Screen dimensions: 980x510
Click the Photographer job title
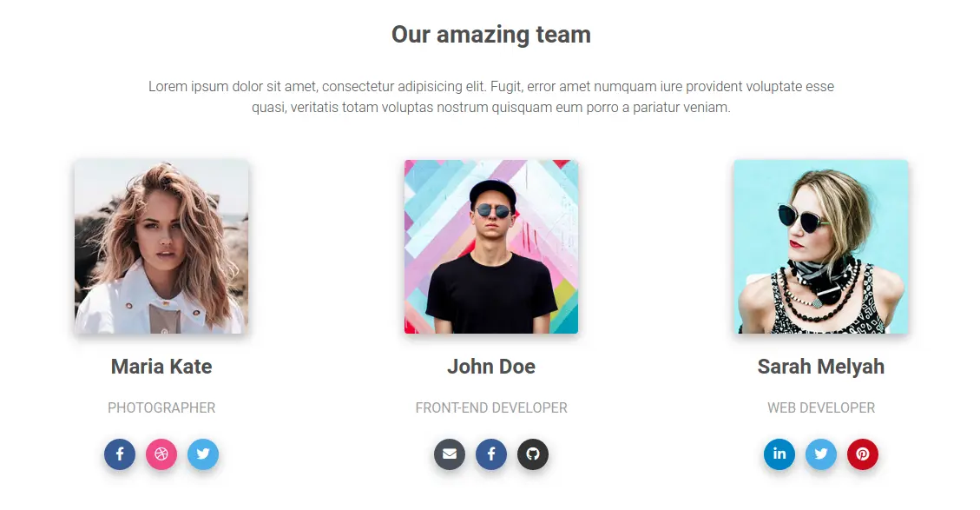tap(161, 407)
